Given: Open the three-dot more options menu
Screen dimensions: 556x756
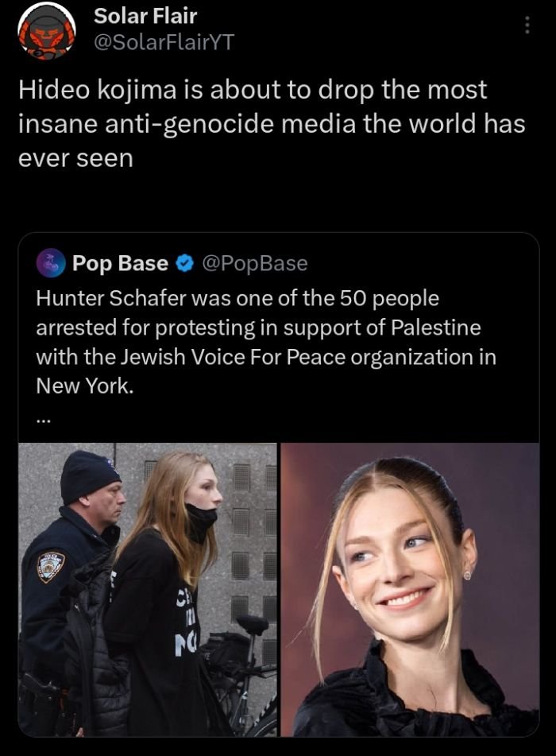Looking at the screenshot, I should coord(526,25).
